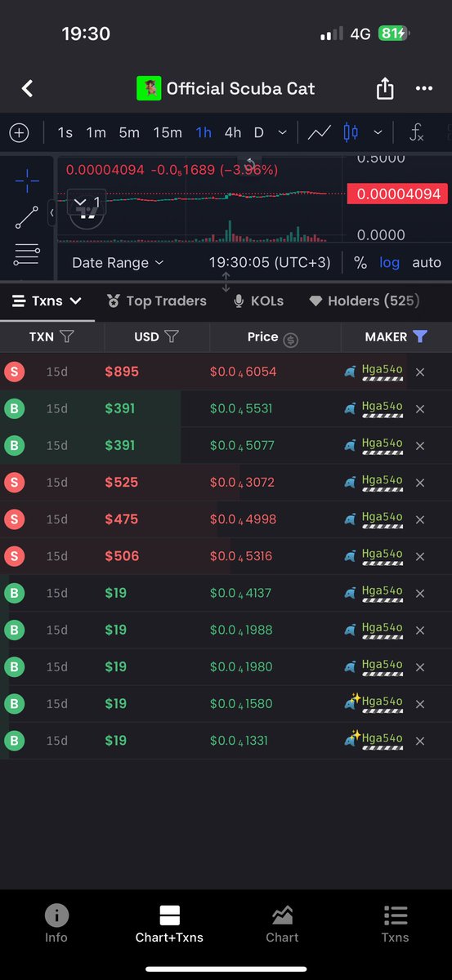Click the $0.0₄3072 price cell

(x=243, y=483)
